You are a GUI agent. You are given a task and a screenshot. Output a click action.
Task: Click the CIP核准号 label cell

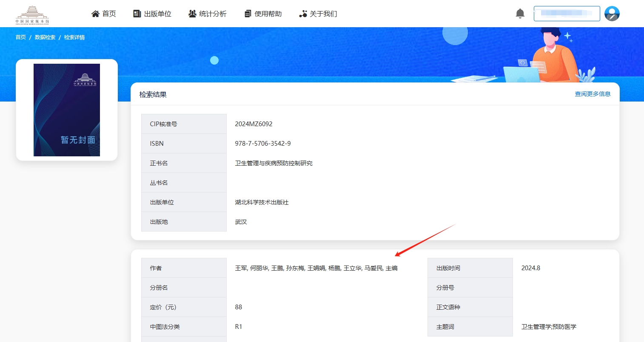[184, 124]
